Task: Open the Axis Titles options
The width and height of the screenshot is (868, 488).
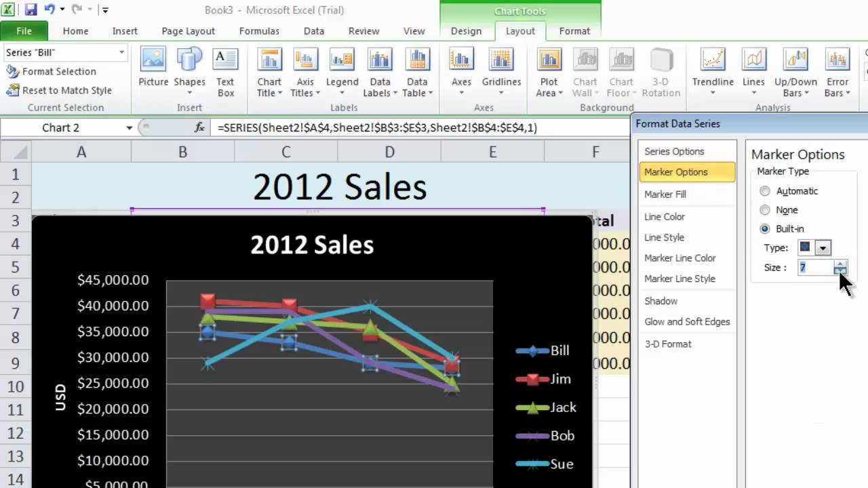Action: [x=305, y=73]
